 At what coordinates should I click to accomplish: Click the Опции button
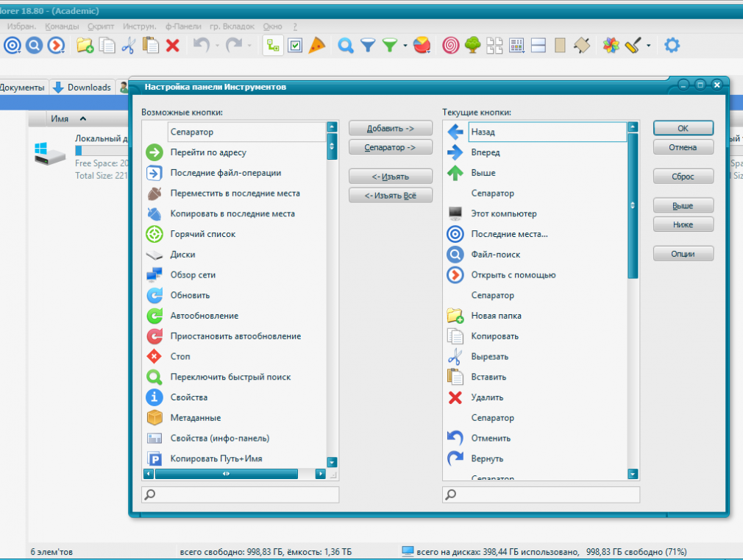(683, 254)
